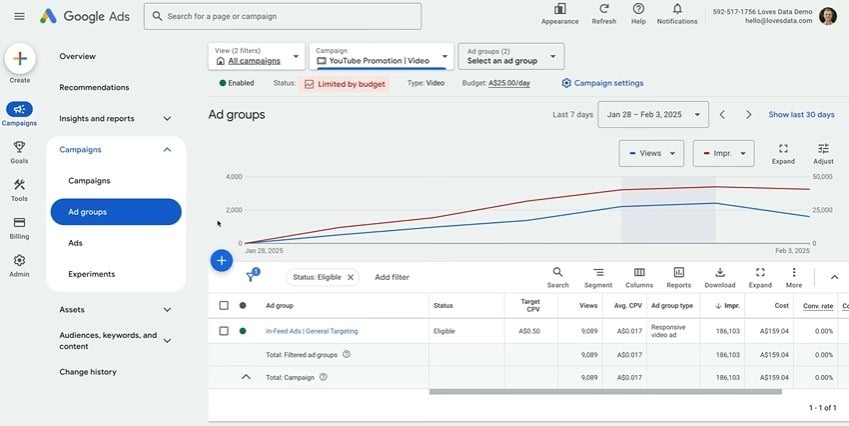The image size is (849, 426).
Task: Collapse the Campaigns sidebar section
Action: tap(167, 150)
